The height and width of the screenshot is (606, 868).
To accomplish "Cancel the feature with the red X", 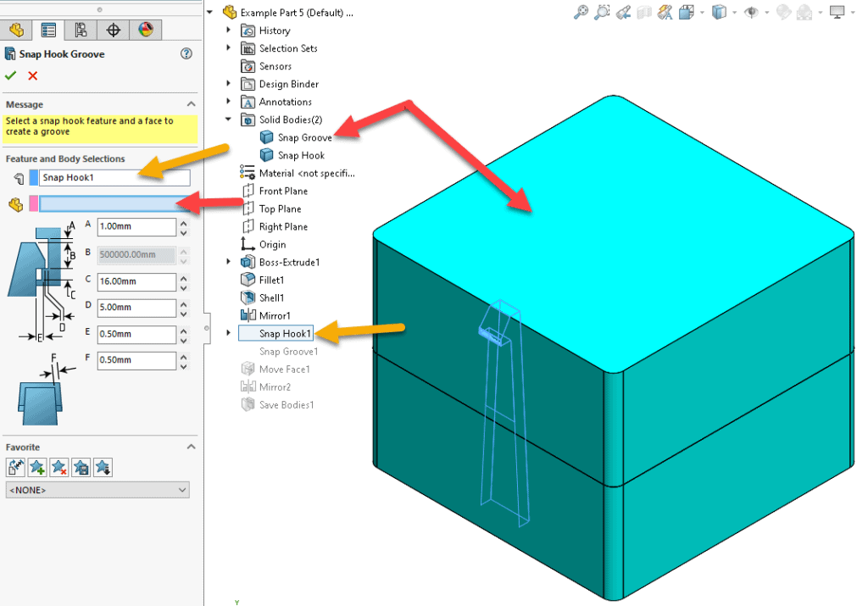I will point(32,75).
